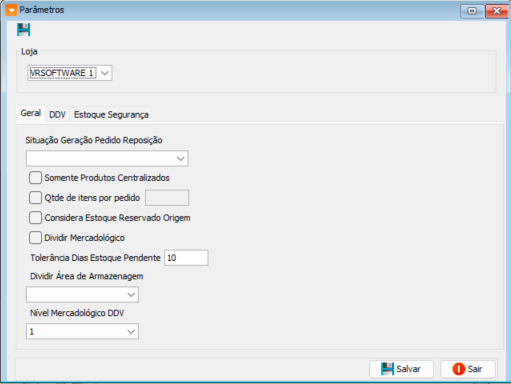
Task: Toggle Qtde de itens por pedido checkbox
Action: [35, 198]
